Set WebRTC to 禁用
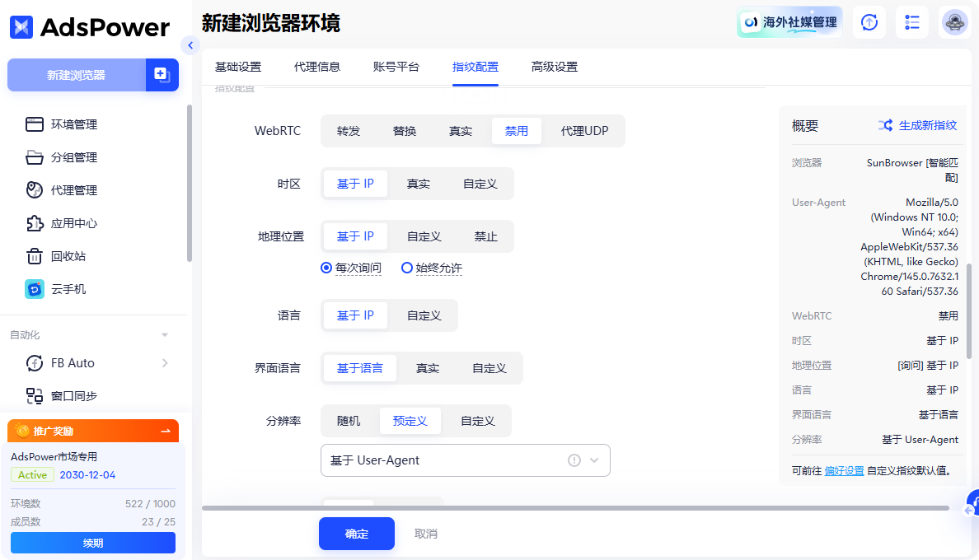979x560 pixels. (x=517, y=131)
